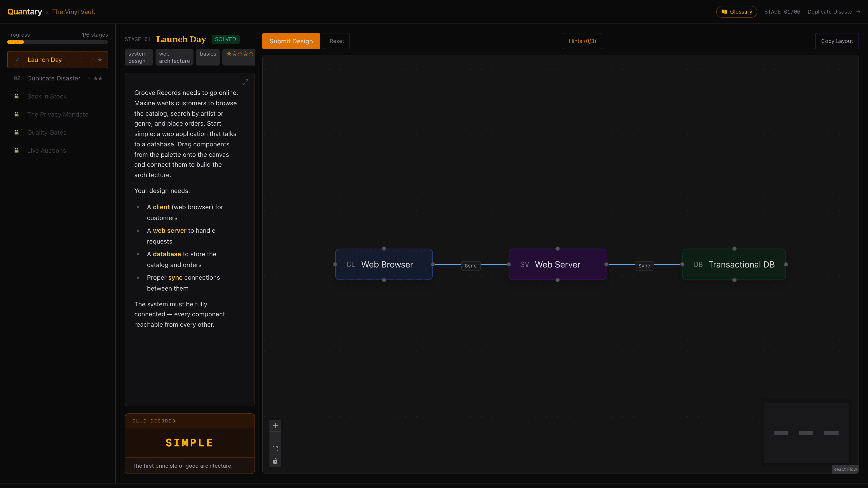Click bottom handle of Web Server node
Screen dimensions: 868x488
coord(557,280)
